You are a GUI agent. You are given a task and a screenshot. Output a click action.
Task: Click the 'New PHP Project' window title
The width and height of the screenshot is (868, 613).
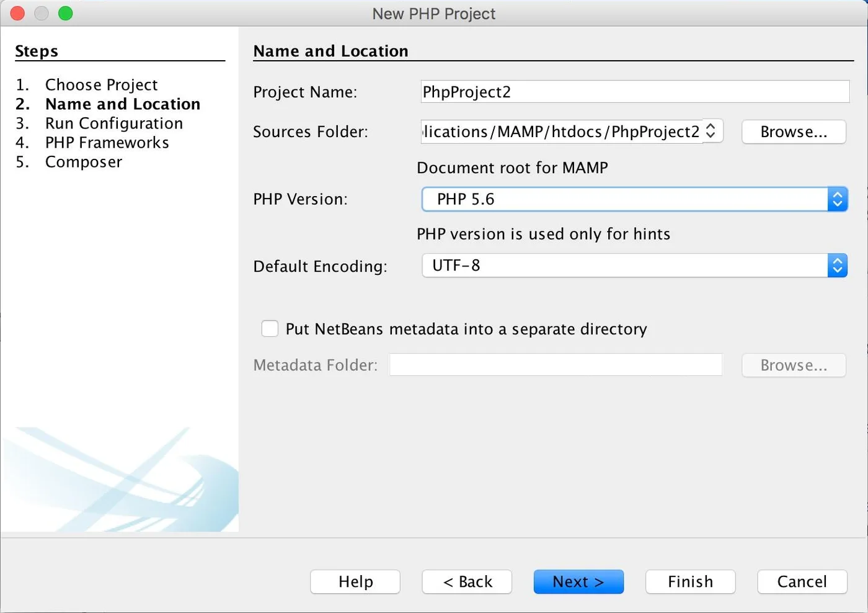(434, 14)
